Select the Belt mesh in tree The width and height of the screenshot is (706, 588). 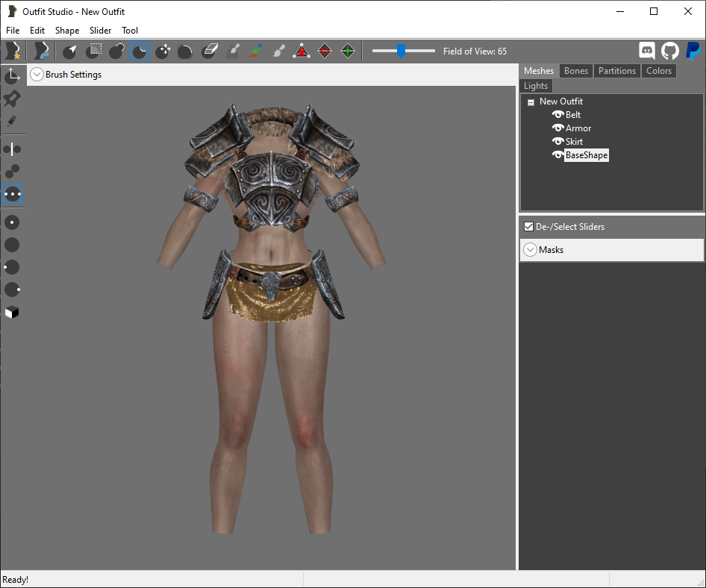[x=573, y=115]
